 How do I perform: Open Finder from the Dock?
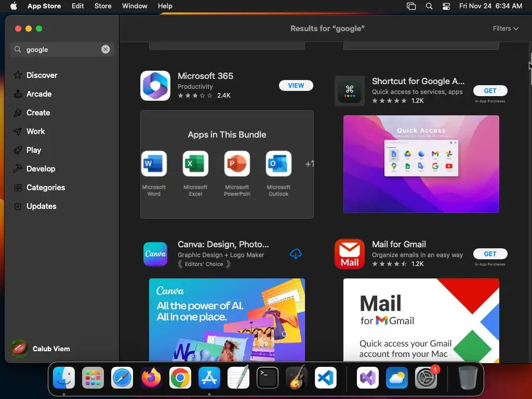point(64,378)
